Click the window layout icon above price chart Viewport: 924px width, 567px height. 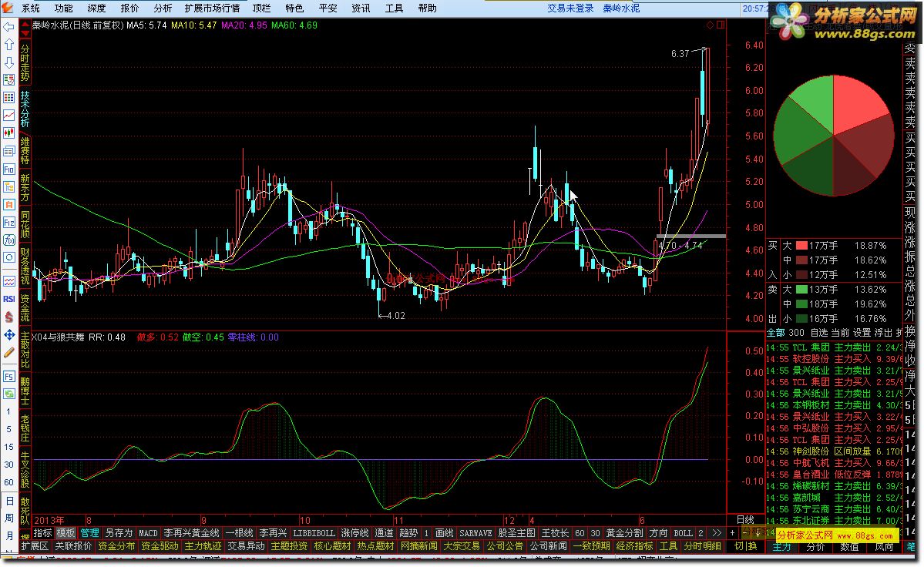coord(720,25)
